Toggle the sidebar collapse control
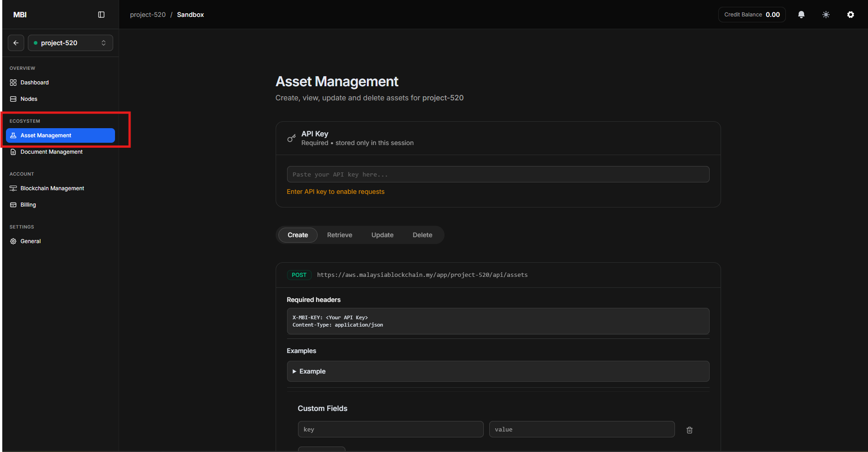This screenshot has width=868, height=452. coord(101,14)
